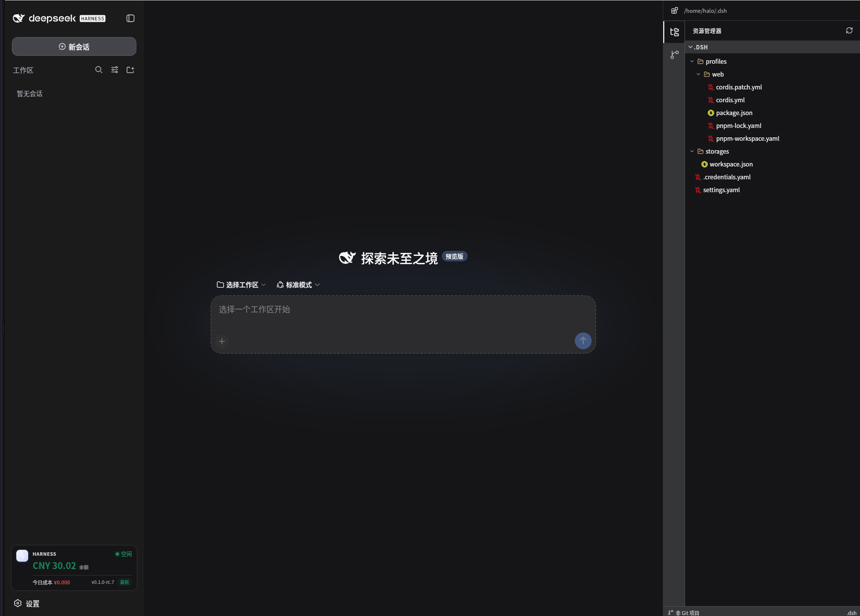This screenshot has width=860, height=616.
Task: Collapse the profiles folder chevron
Action: (x=692, y=61)
